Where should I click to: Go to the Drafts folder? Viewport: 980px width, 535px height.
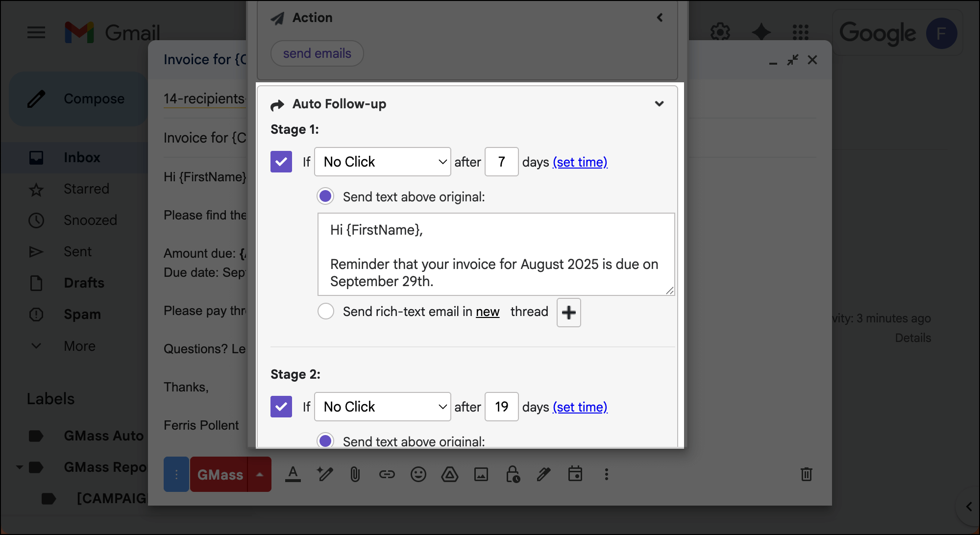(x=84, y=283)
